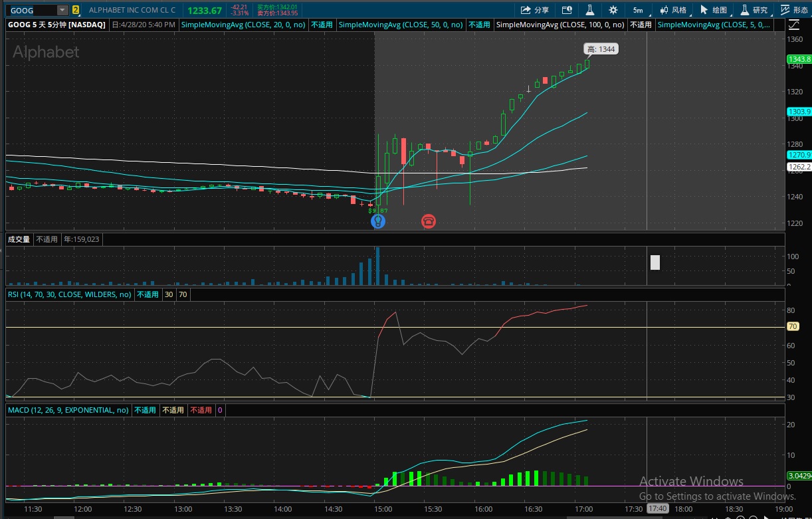Click the date stamp 4/28/20 5:40 PM
812x519 pixels.
(x=143, y=25)
